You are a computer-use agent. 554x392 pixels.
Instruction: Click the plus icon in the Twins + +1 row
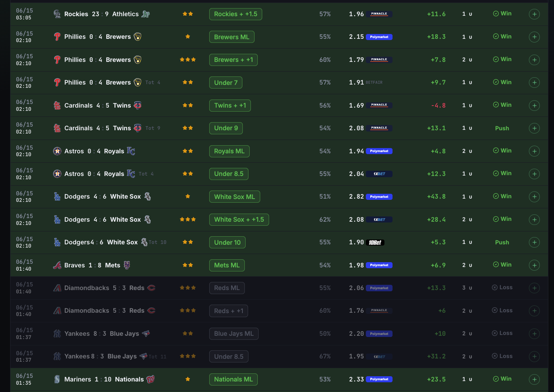534,106
